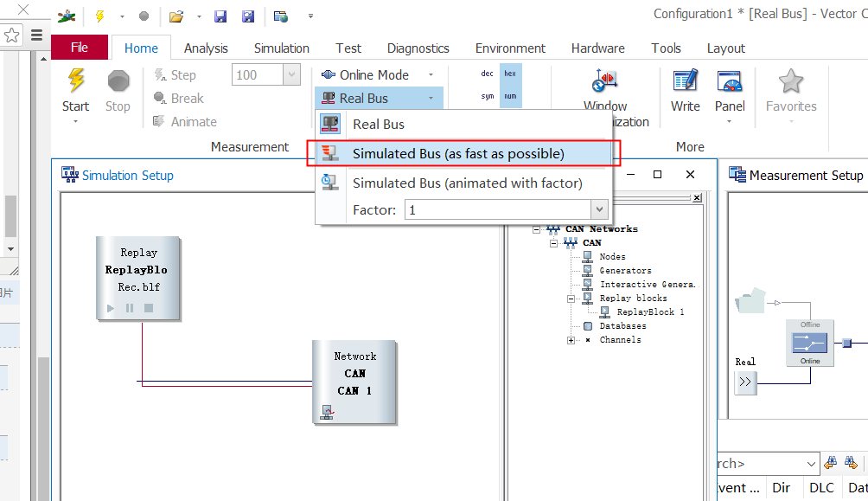Select Simulated Bus (animated with factor)

(x=464, y=183)
